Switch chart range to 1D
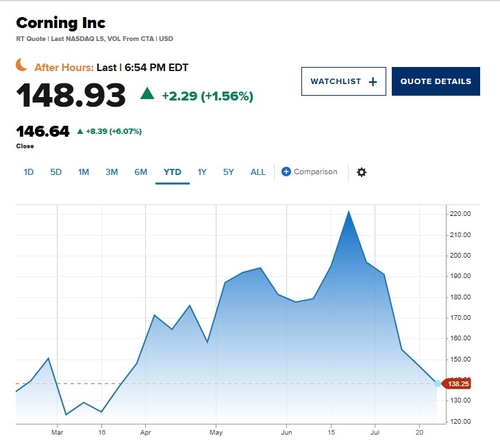500x447 pixels. point(29,172)
